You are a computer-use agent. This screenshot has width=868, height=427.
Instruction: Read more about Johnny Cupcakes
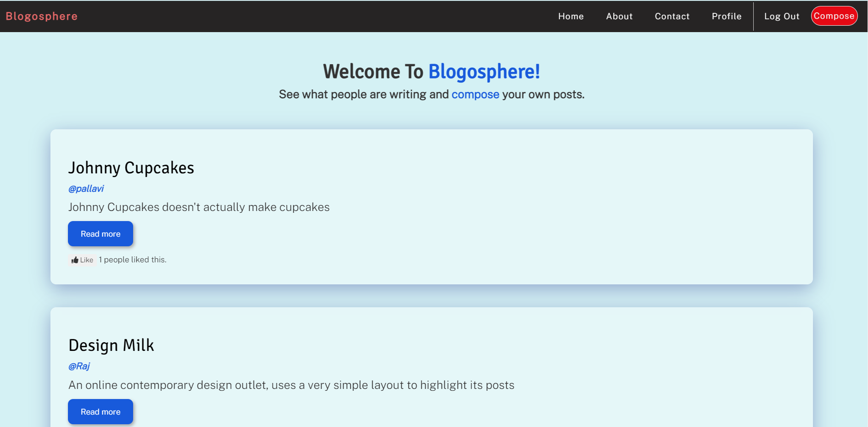[x=100, y=233]
